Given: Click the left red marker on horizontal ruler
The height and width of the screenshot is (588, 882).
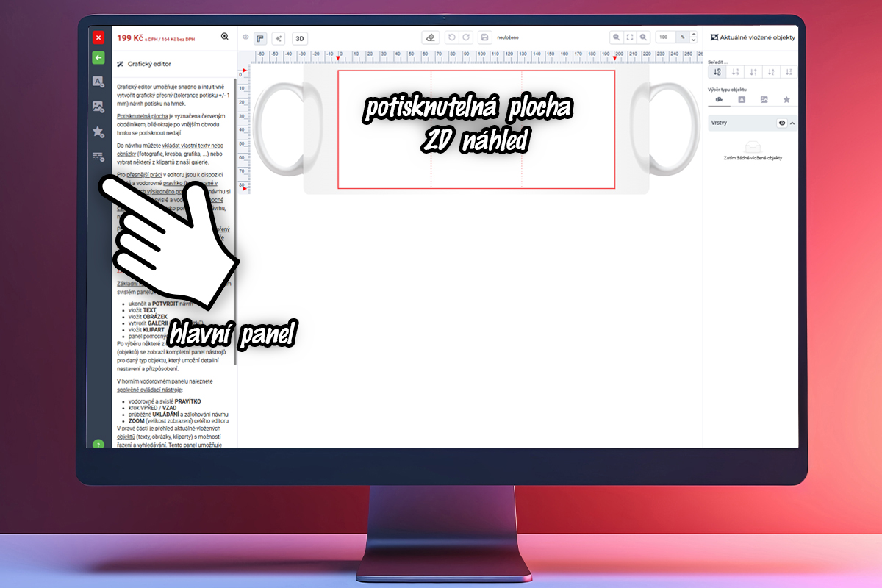Looking at the screenshot, I should coord(340,57).
